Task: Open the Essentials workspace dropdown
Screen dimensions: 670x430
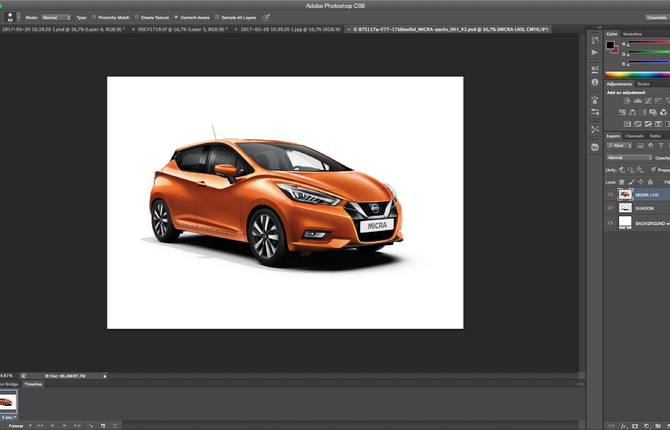Action: [x=657, y=18]
